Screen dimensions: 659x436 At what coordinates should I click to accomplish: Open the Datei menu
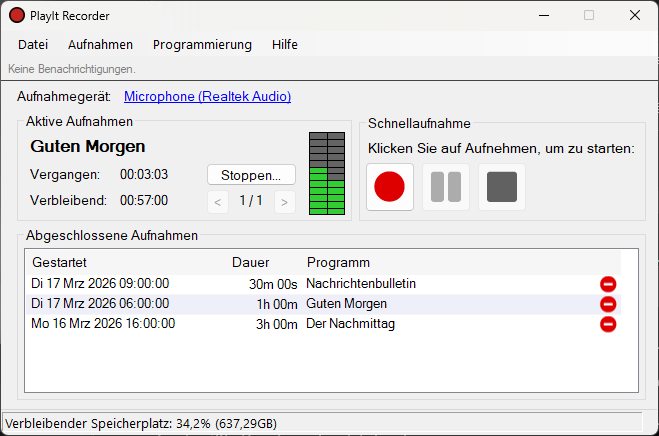pyautogui.click(x=33, y=45)
